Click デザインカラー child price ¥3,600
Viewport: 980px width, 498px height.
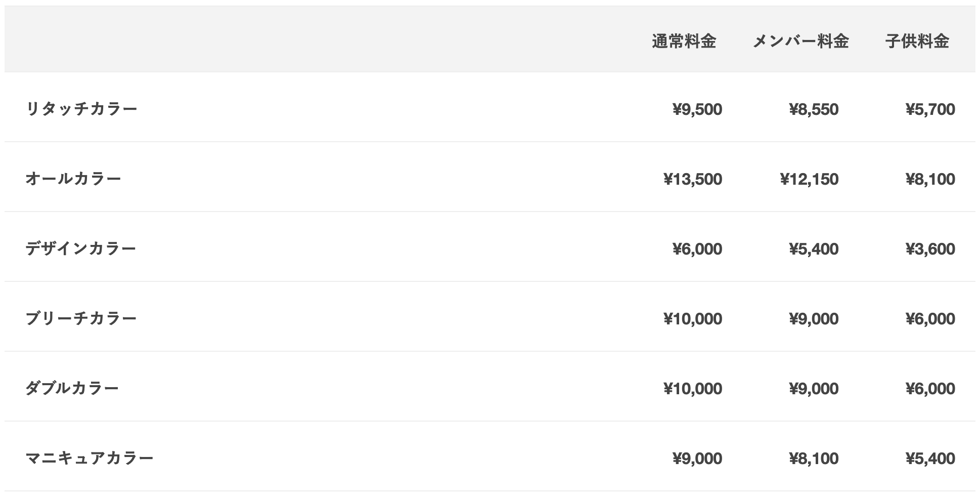coord(930,249)
